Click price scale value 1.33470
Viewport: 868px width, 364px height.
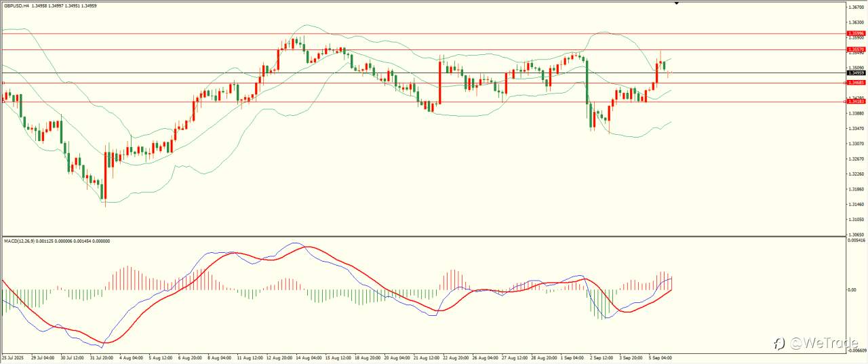click(855, 129)
